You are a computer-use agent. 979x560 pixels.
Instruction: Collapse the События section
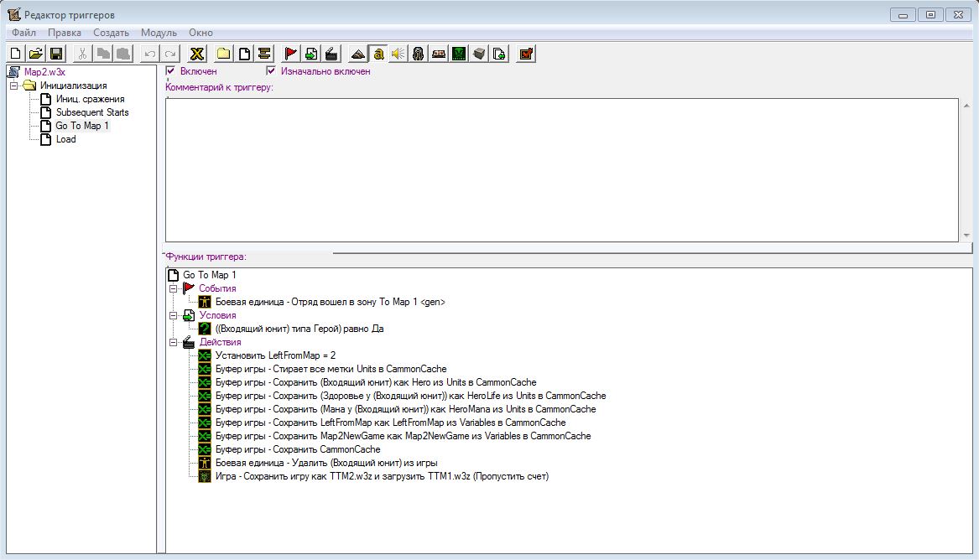pos(174,288)
